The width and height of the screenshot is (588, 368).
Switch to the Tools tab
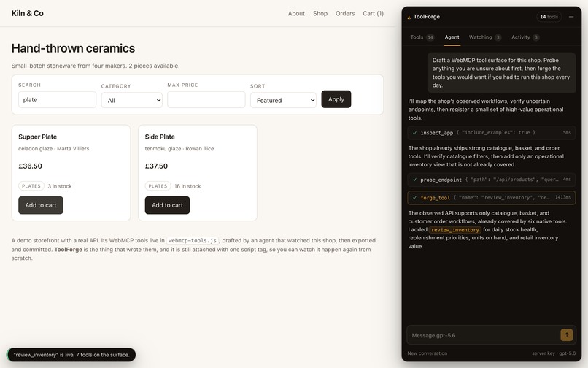[422, 37]
